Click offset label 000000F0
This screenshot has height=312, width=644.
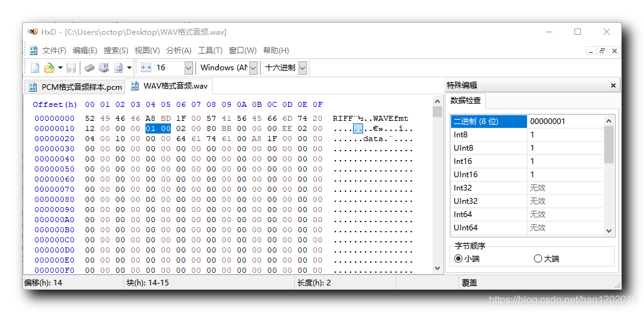point(54,270)
